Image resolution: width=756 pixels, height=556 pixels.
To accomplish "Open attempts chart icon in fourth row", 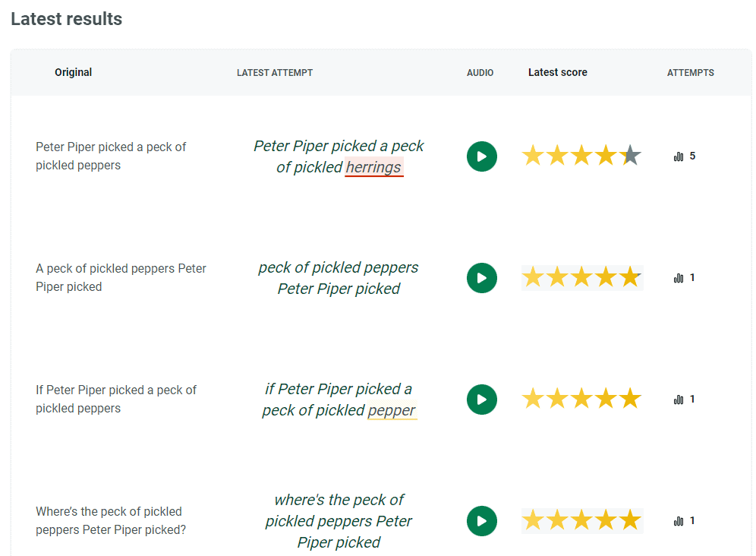I will point(679,521).
